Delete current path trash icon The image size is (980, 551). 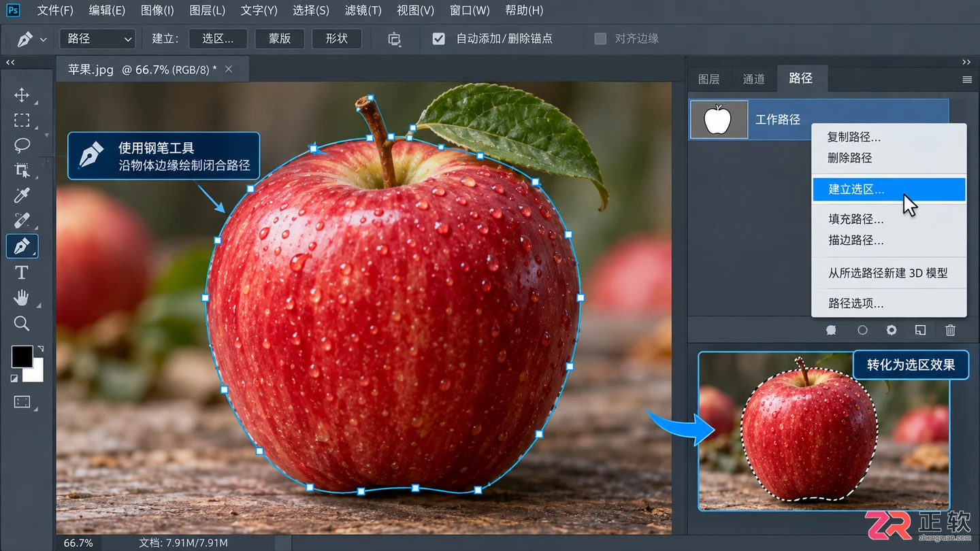(951, 330)
